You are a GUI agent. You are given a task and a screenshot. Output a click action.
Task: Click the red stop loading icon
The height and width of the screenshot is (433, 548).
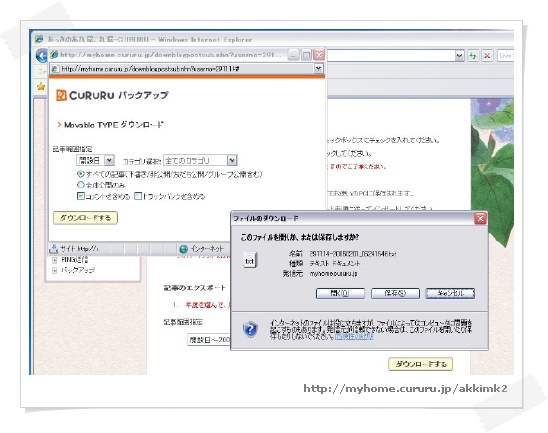tap(487, 56)
